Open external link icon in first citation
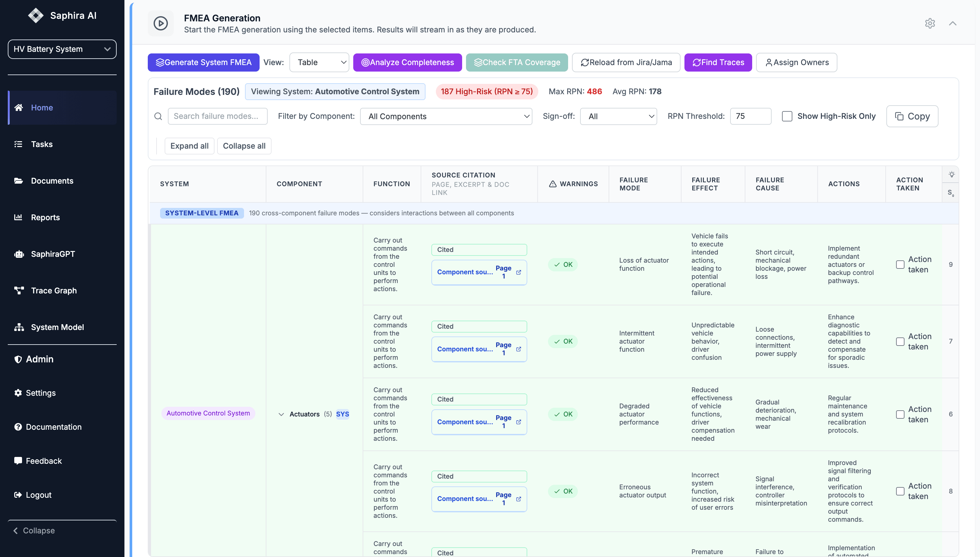The height and width of the screenshot is (557, 980). (518, 272)
